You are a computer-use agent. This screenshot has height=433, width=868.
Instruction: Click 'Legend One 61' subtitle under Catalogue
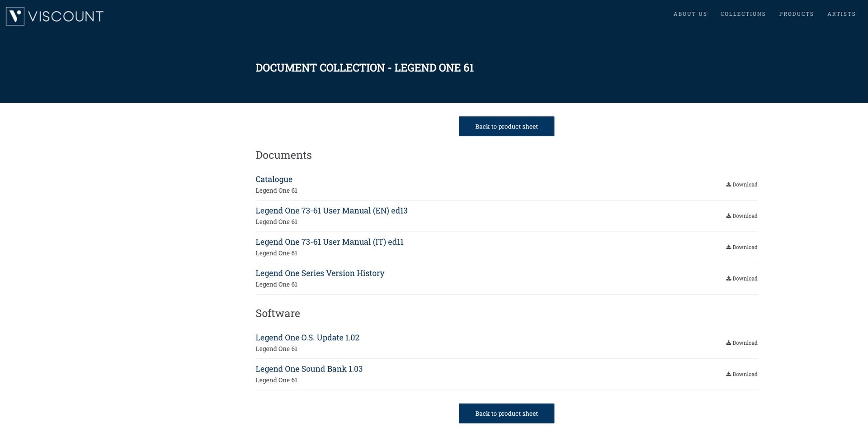[276, 190]
